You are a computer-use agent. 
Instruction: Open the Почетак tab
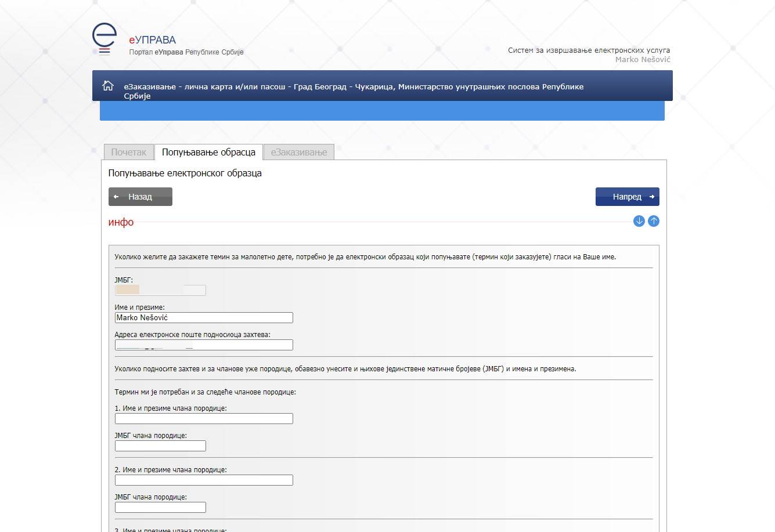pos(128,152)
